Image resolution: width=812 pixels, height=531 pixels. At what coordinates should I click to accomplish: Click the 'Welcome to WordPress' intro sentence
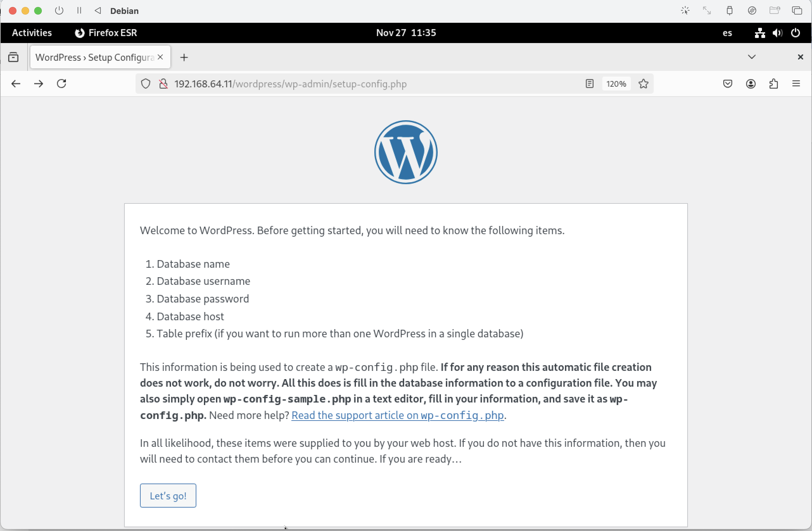click(x=352, y=230)
